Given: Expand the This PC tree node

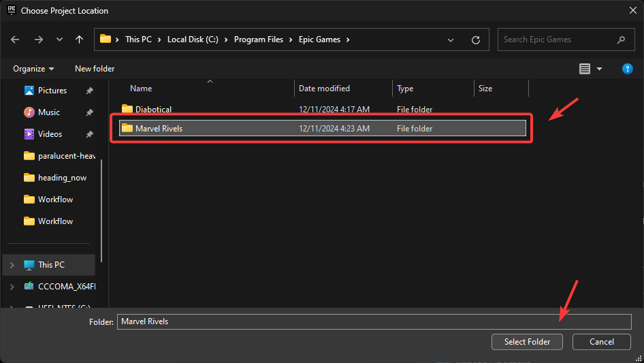Looking at the screenshot, I should point(12,265).
